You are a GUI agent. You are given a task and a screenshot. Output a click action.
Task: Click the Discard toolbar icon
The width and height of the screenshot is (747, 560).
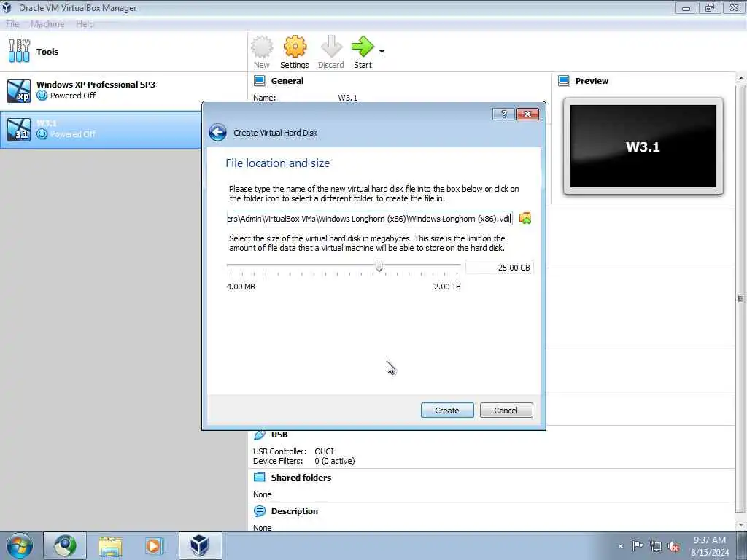click(x=331, y=47)
